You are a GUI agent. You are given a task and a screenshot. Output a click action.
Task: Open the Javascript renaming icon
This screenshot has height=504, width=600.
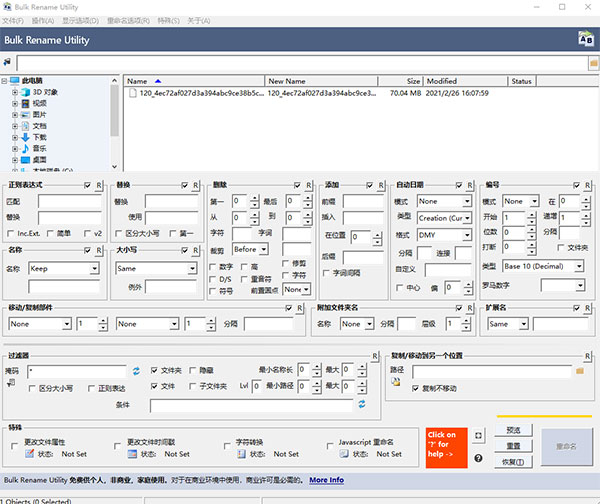tap(344, 454)
